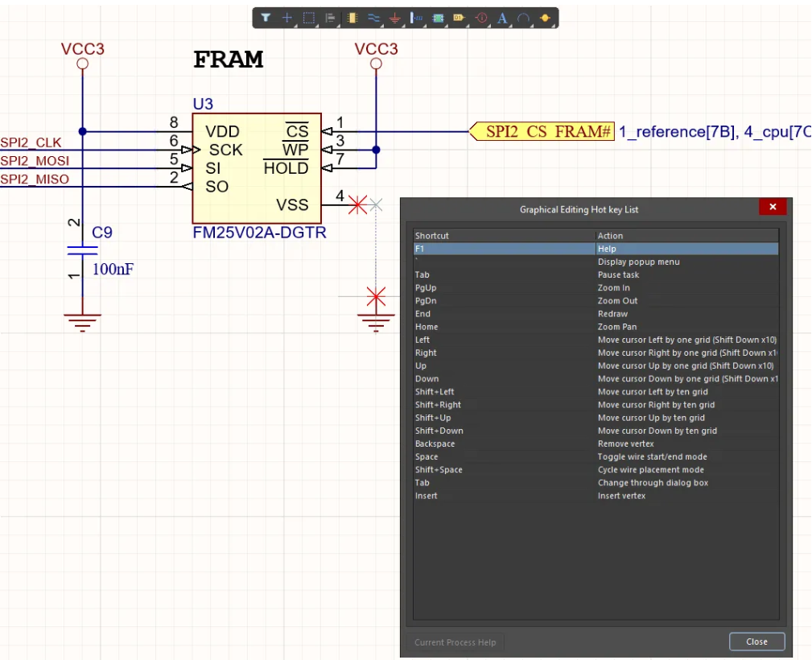Select the Home Zoom Pan row
The width and height of the screenshot is (812, 660).
pos(596,326)
